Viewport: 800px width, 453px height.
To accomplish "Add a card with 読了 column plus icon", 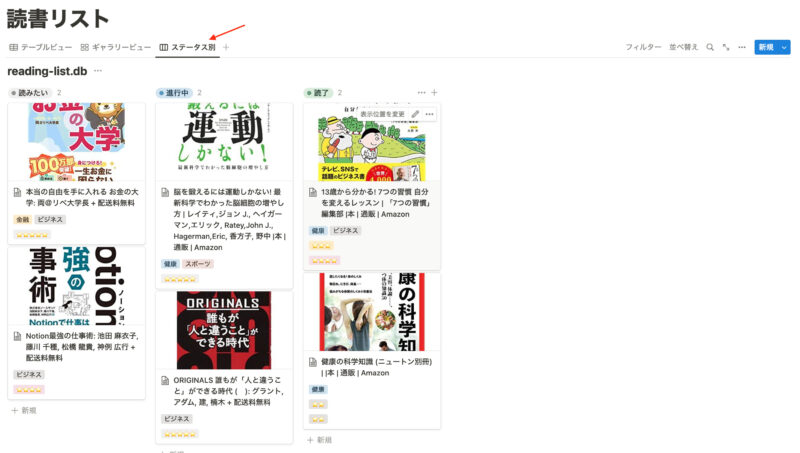I will click(434, 92).
